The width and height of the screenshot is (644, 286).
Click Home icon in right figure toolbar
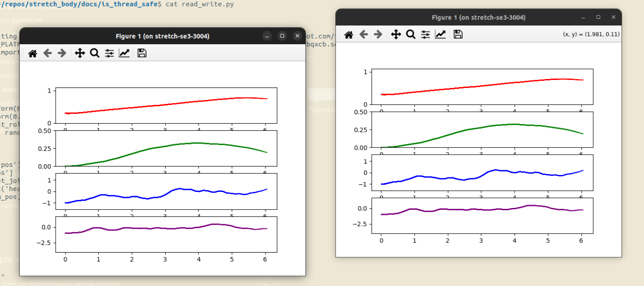(x=349, y=34)
